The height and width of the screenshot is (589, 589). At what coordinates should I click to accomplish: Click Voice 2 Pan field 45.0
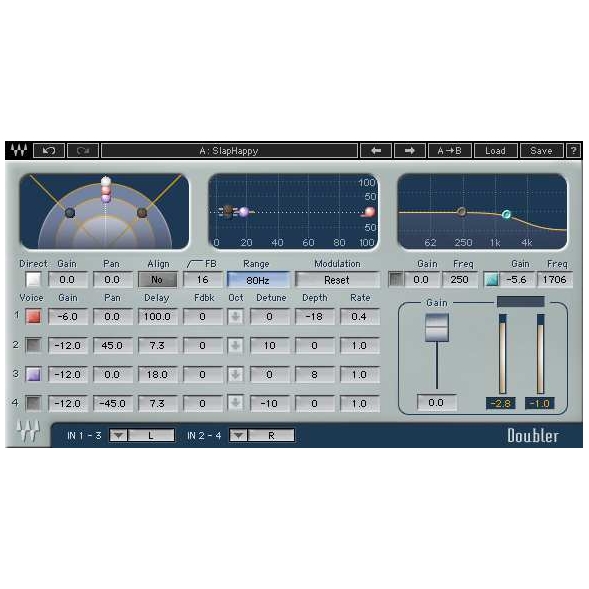[x=112, y=346]
